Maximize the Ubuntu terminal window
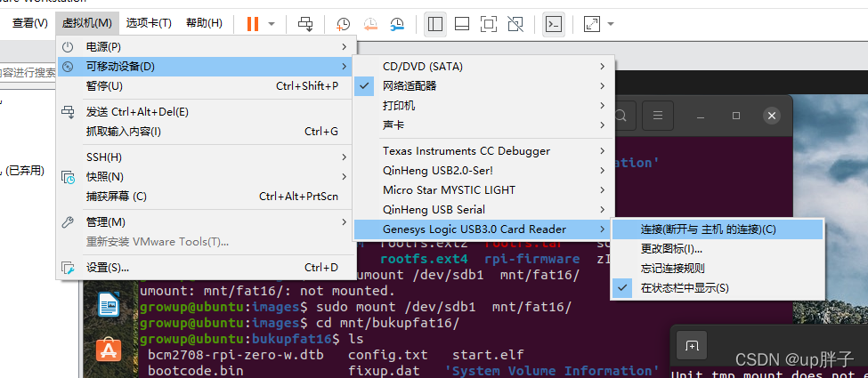868x378 pixels. tap(736, 116)
